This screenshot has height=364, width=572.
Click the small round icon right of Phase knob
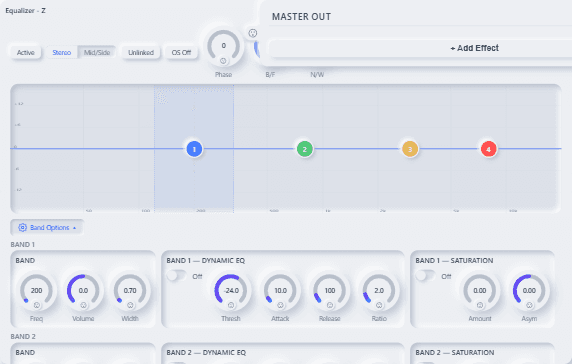(x=252, y=33)
